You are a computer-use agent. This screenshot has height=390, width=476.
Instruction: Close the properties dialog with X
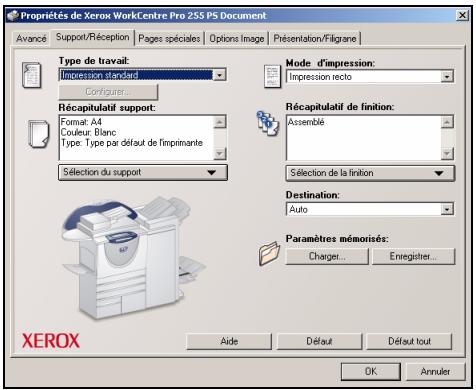pos(462,15)
